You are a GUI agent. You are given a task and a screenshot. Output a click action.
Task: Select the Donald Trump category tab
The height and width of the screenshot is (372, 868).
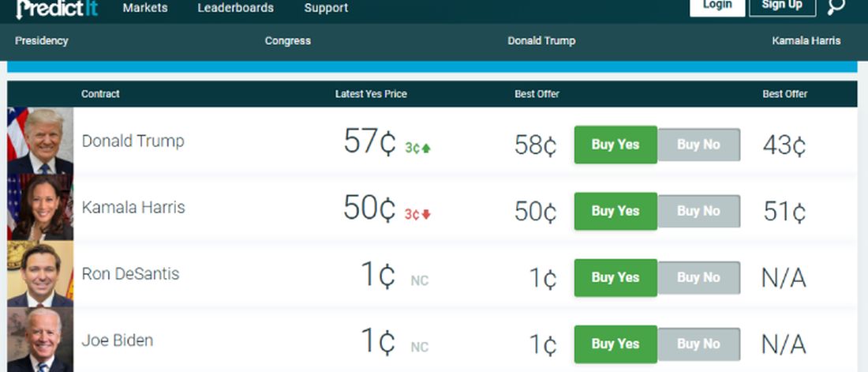[x=541, y=40]
